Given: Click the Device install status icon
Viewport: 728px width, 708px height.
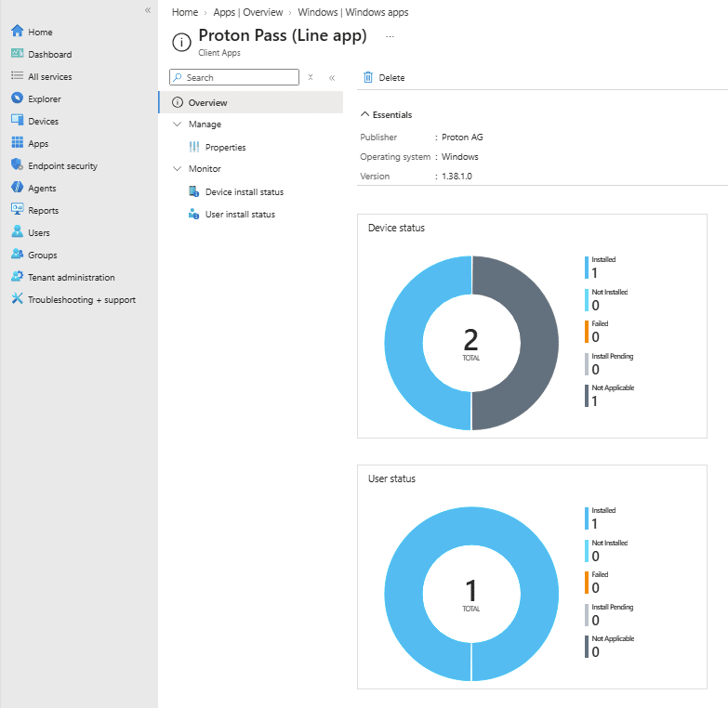Looking at the screenshot, I should [194, 191].
